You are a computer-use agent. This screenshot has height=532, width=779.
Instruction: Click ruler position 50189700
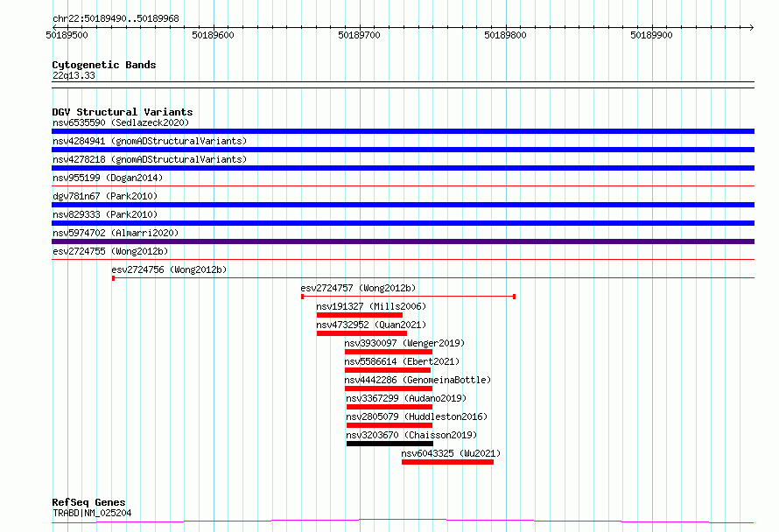pos(359,35)
